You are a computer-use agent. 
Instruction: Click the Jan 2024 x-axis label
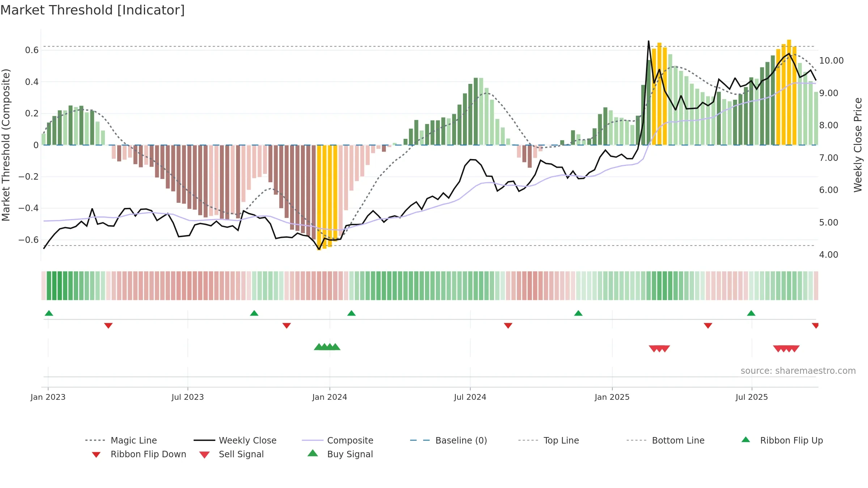[x=330, y=397]
